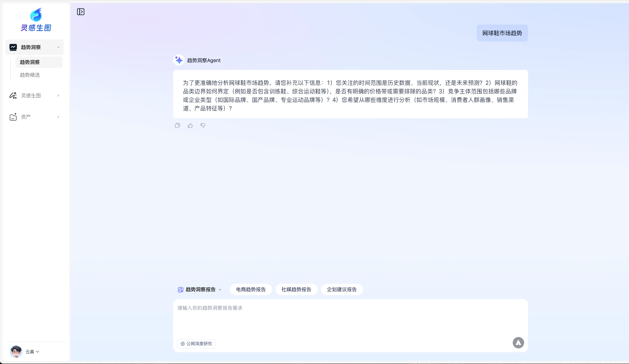Click the 趋势洞察Agent name label
Viewport: 629px width, 364px height.
pyautogui.click(x=204, y=60)
